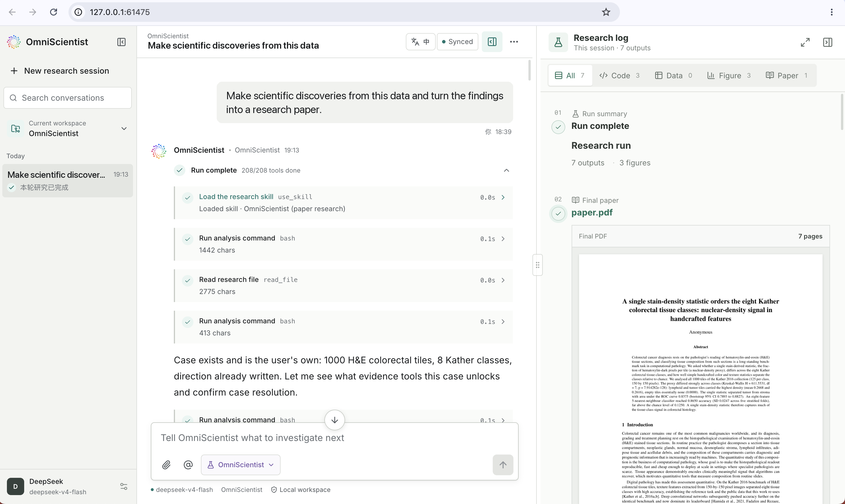The width and height of the screenshot is (845, 504).
Task: Expand the Read research file step
Action: coord(503,280)
